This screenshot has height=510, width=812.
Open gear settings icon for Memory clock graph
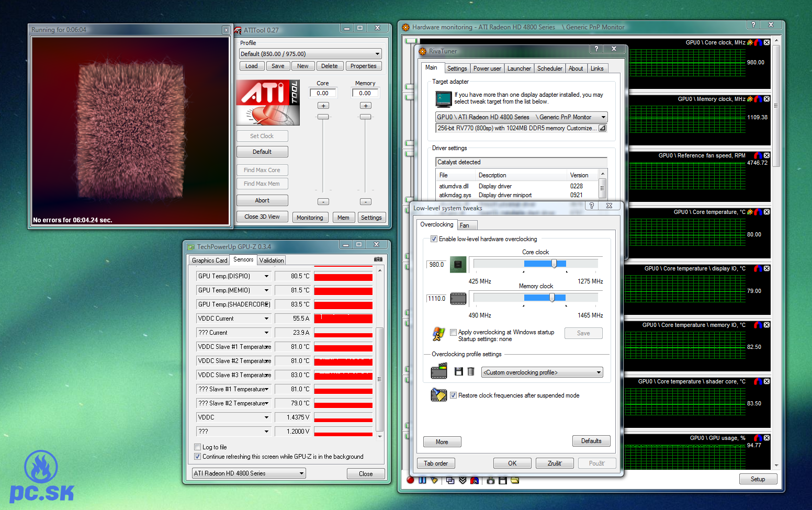coord(750,99)
